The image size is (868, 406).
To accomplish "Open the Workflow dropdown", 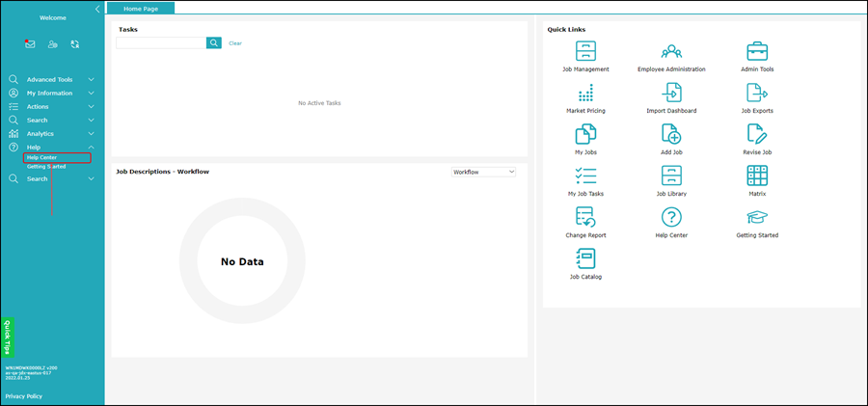I will (x=484, y=172).
